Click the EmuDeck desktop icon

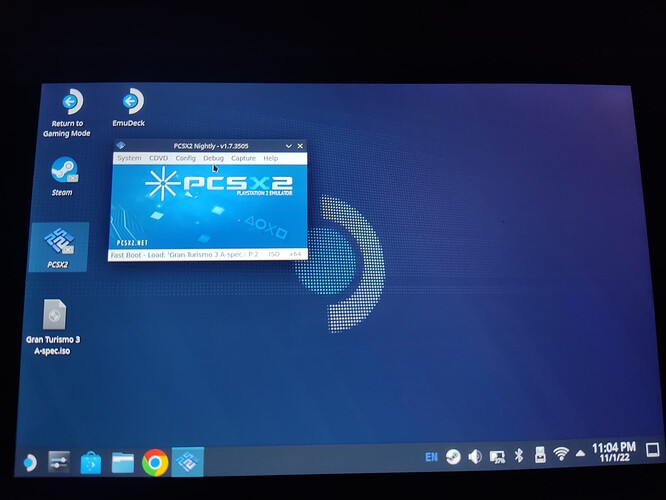tap(131, 103)
